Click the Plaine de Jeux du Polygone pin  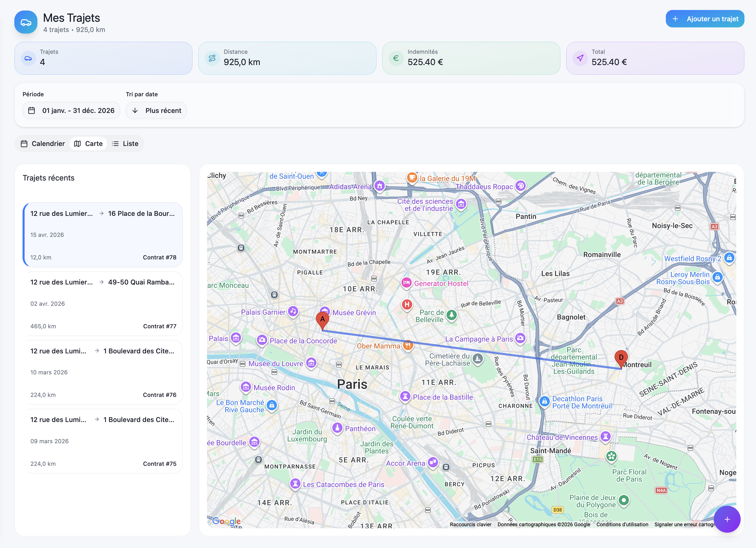pos(624,500)
